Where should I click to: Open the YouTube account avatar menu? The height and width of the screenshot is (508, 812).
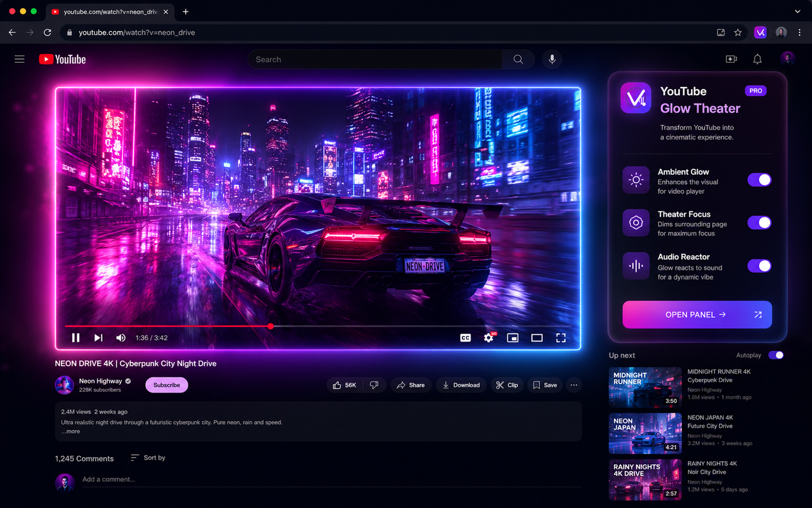click(x=787, y=59)
